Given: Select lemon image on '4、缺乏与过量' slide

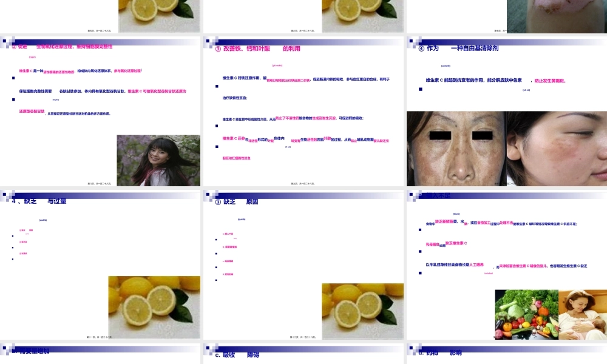Looking at the screenshot, I should (x=154, y=307).
